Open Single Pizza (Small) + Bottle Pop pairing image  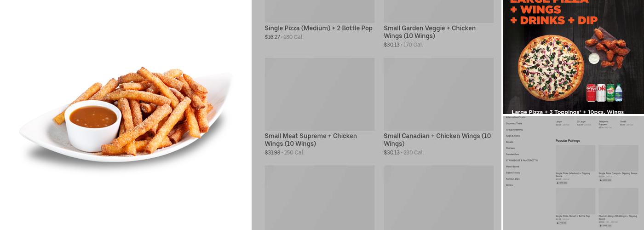(575, 201)
